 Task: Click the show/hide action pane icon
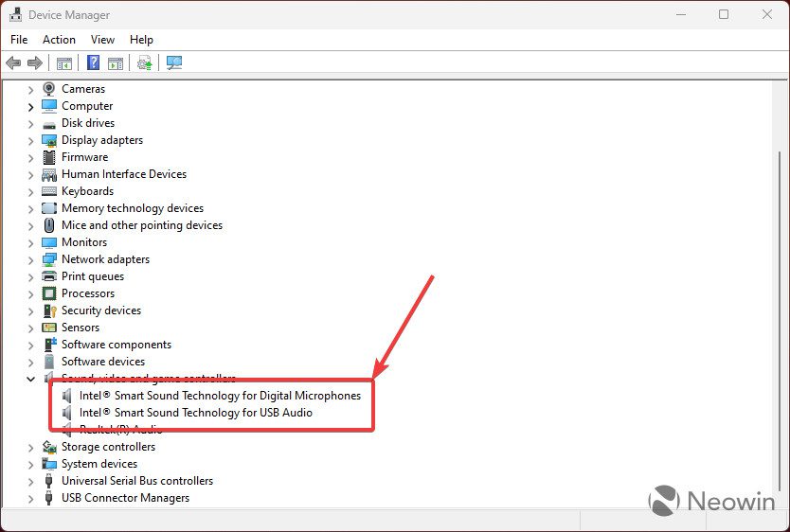tap(116, 63)
